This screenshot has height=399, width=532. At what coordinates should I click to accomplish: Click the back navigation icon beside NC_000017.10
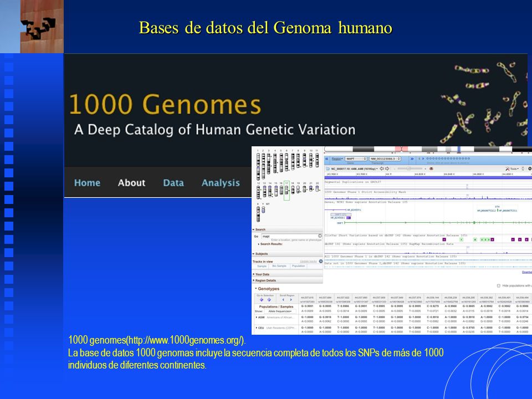point(328,168)
